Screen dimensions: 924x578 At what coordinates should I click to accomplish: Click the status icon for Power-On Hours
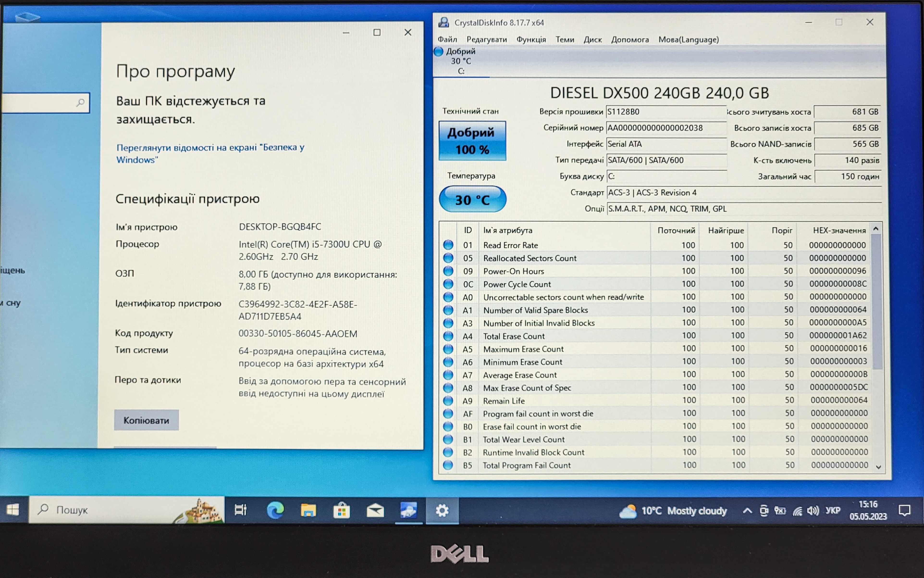tap(448, 271)
